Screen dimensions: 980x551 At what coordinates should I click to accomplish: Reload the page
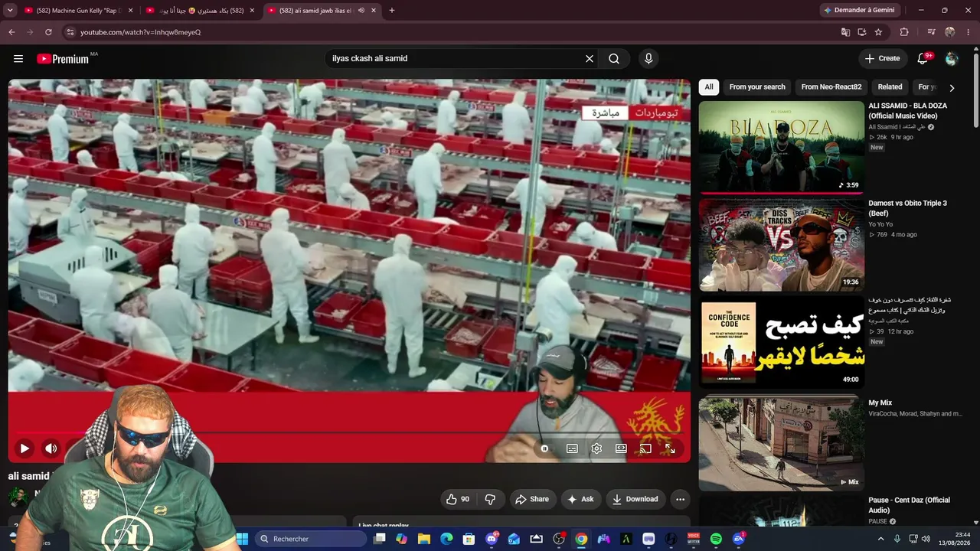pyautogui.click(x=48, y=32)
